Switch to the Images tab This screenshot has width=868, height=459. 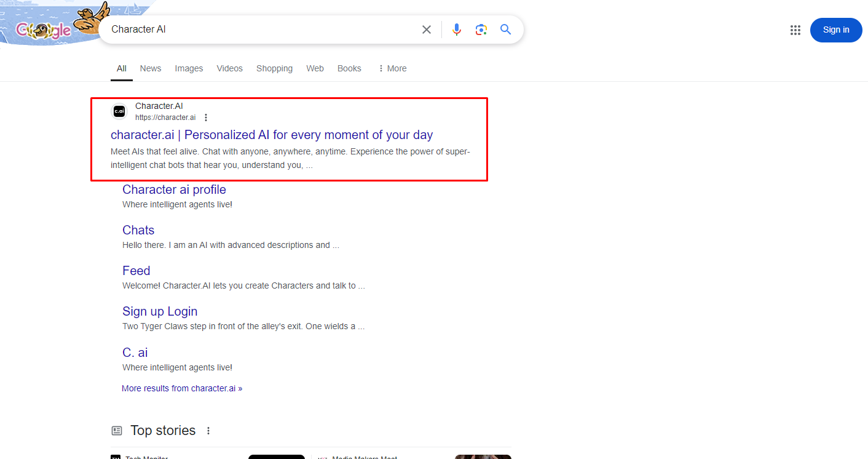[x=189, y=68]
